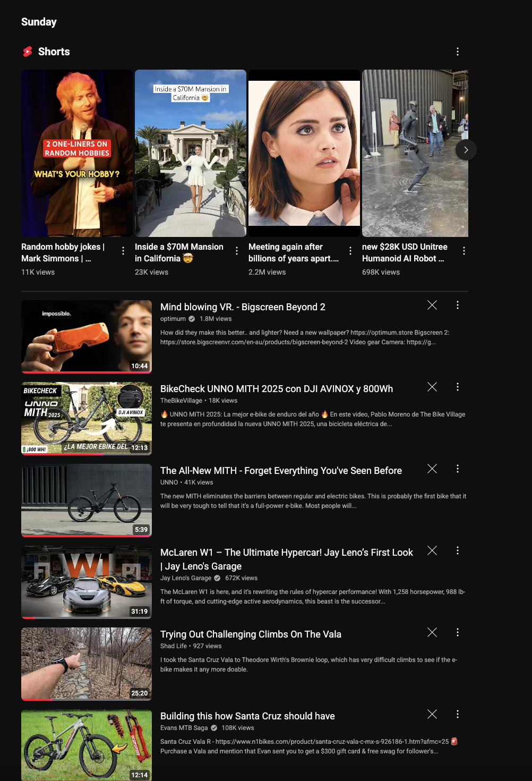
Task: Open more actions for All-New MITH video
Action: 458,469
